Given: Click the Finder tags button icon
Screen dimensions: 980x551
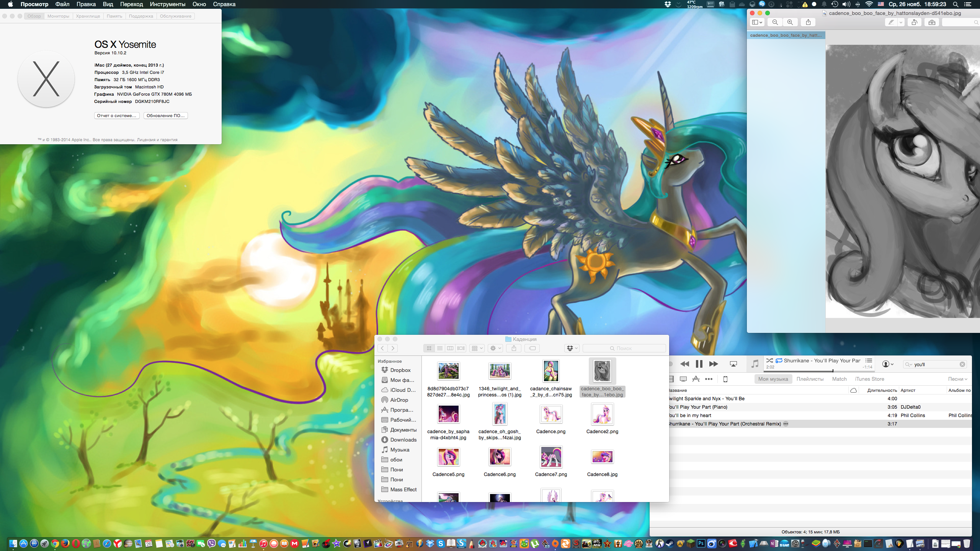Looking at the screenshot, I should click(x=532, y=348).
